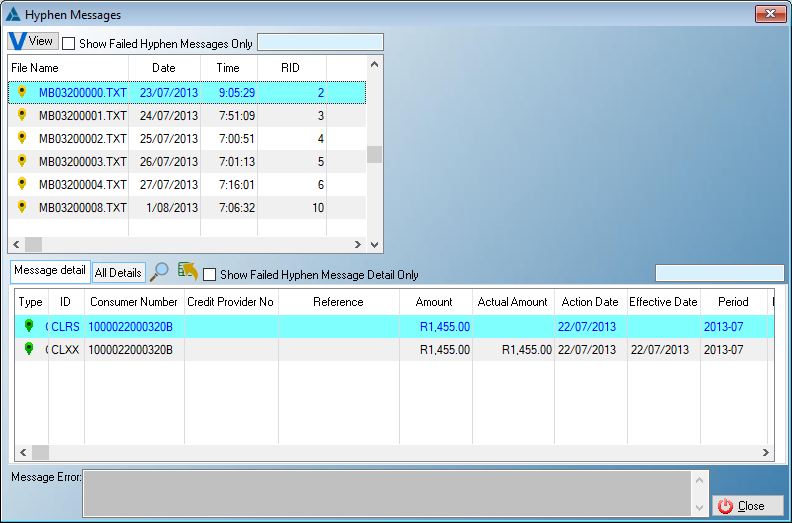Click the filter field above the message detail grid
792x523 pixels.
point(719,273)
